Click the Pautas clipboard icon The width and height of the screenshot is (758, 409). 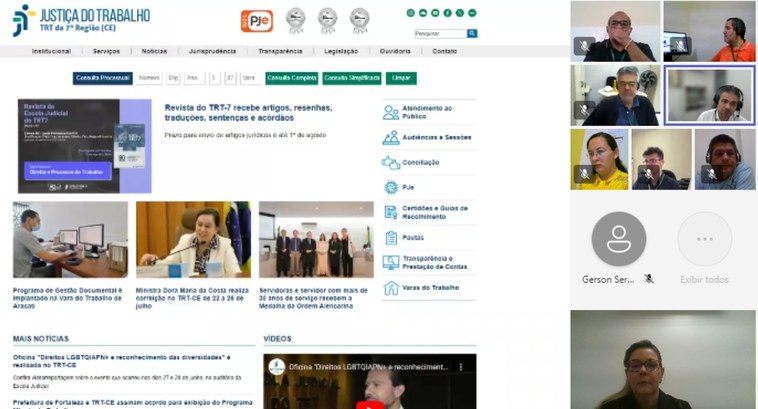391,237
